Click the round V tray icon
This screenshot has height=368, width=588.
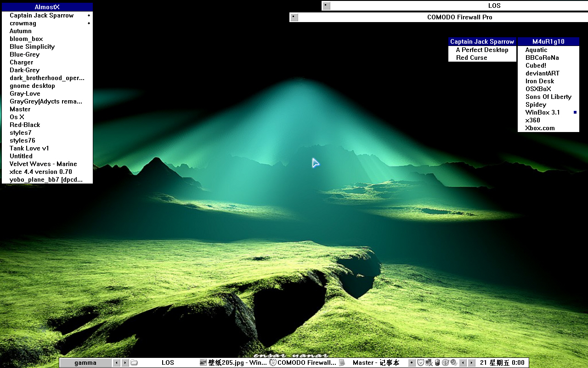(x=445, y=362)
